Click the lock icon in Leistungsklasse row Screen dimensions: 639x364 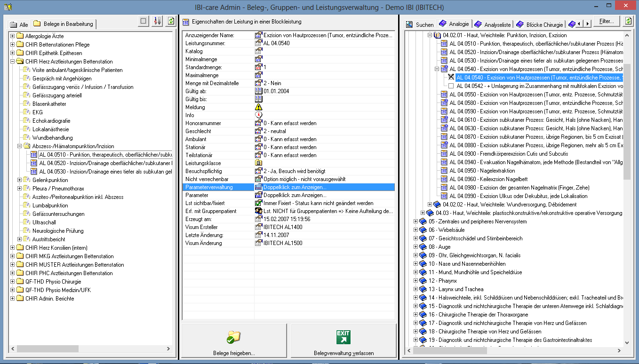tap(258, 163)
